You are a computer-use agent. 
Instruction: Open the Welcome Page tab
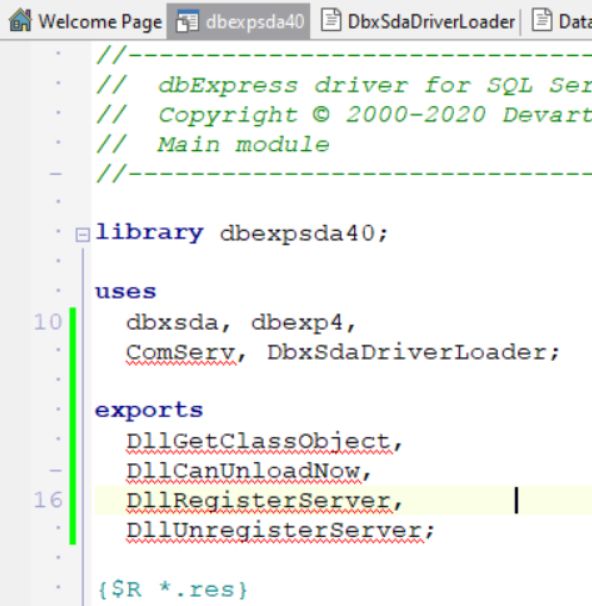pos(85,22)
